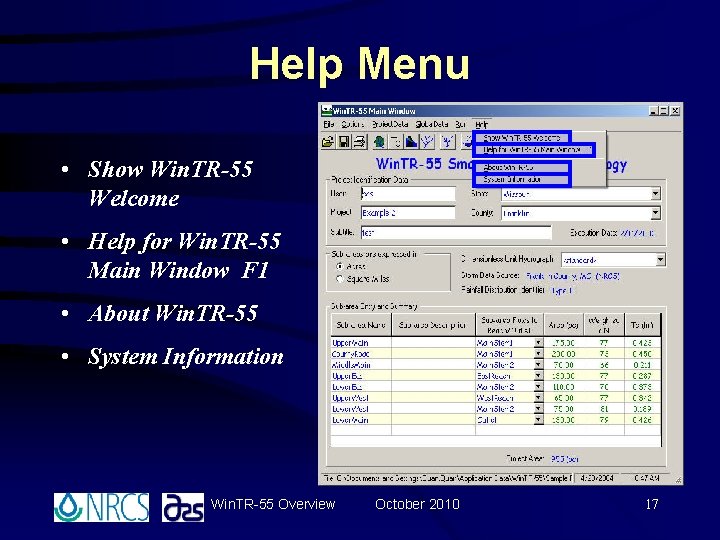Click the Outlet flows-to cell in LowerMain row

(x=505, y=420)
